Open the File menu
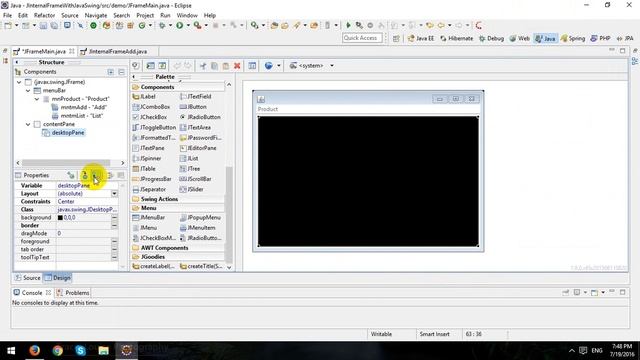This screenshot has height=360, width=640. [x=7, y=15]
